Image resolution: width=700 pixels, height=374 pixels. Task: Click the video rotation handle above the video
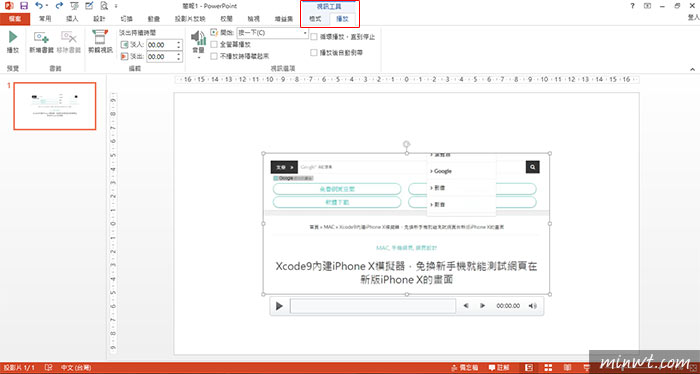[x=406, y=144]
